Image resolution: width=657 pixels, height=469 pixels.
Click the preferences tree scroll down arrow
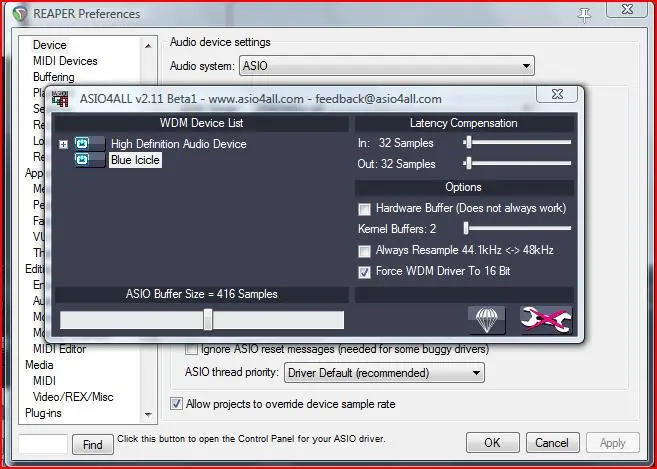tap(148, 414)
